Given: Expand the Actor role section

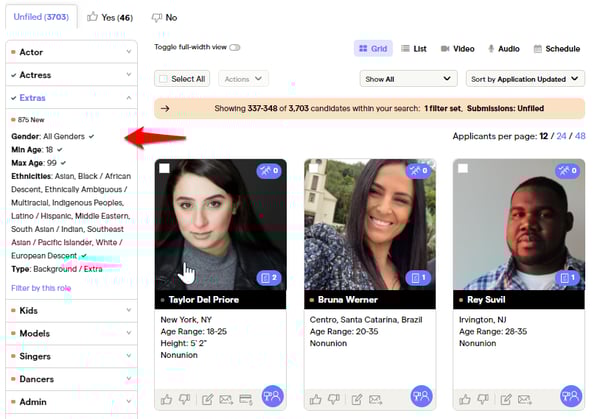Looking at the screenshot, I should click(72, 52).
